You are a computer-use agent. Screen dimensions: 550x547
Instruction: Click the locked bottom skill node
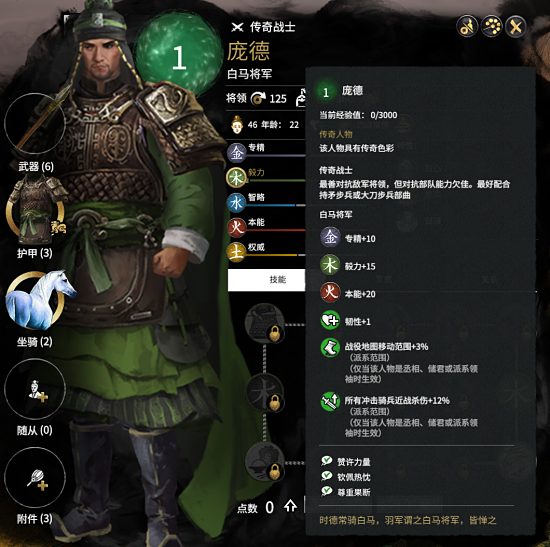coord(265,462)
